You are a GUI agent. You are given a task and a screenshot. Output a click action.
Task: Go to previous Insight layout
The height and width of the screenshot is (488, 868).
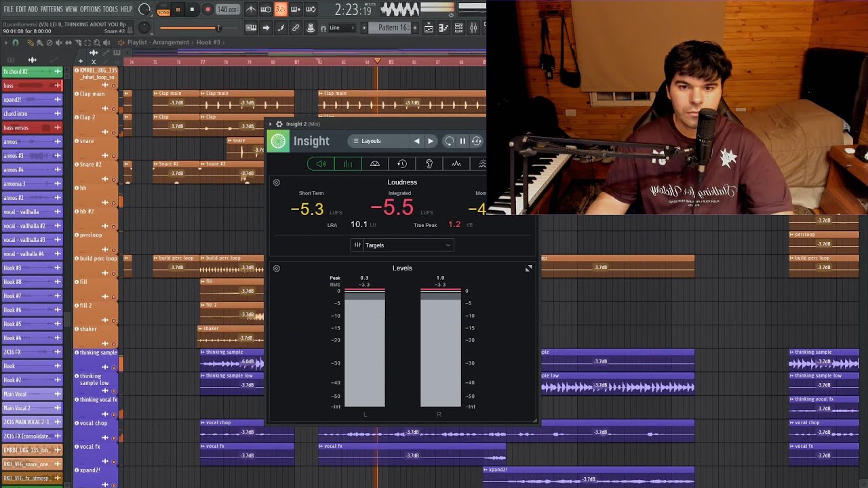point(416,141)
